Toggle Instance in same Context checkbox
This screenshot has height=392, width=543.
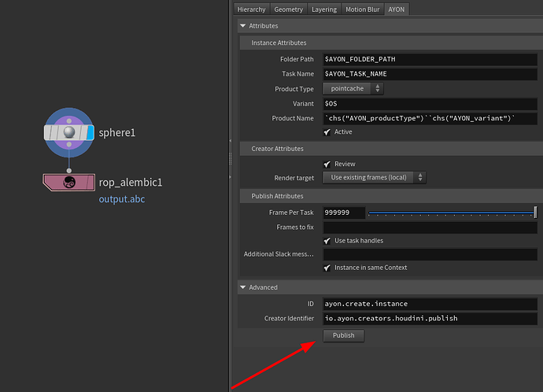point(327,268)
